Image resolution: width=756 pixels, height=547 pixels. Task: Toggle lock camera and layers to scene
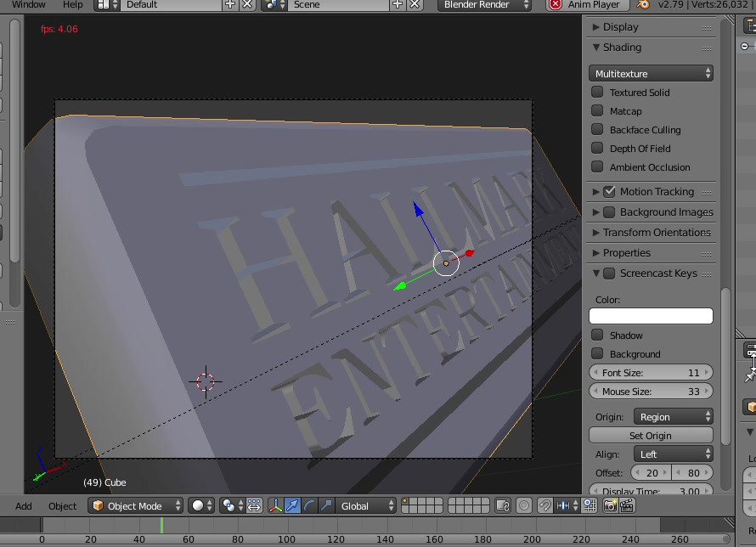point(503,505)
